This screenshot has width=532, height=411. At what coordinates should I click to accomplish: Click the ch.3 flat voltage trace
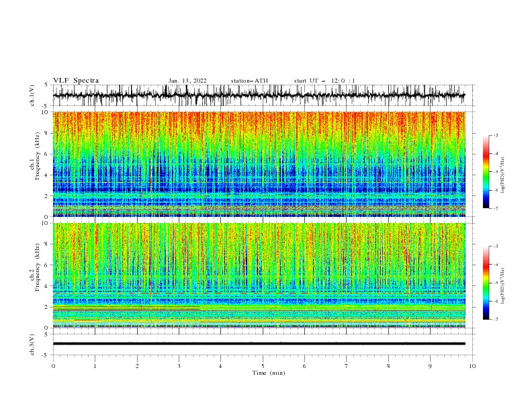259,344
